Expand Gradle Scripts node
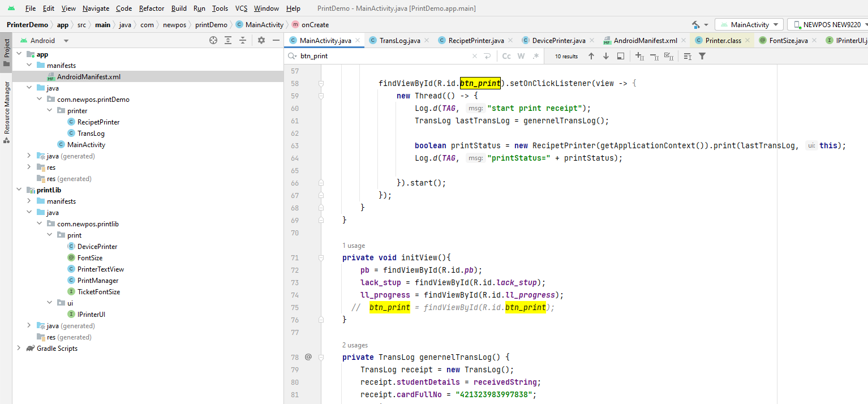The width and height of the screenshot is (868, 404). coord(19,348)
